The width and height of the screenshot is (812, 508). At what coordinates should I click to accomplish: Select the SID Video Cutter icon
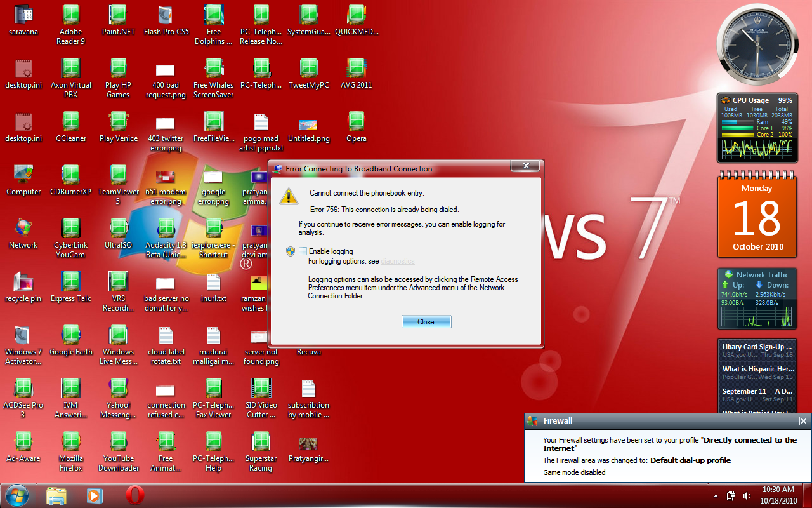click(x=261, y=399)
